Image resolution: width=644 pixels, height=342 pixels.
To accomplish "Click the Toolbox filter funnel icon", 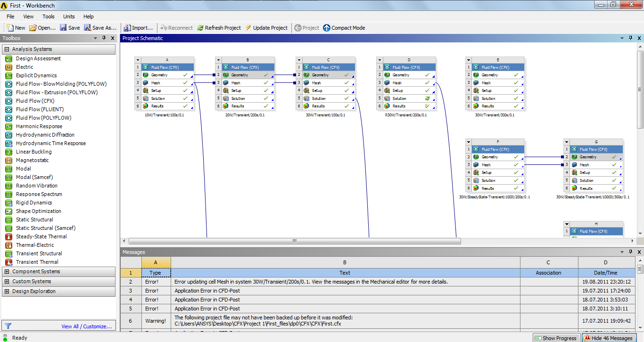I will (8, 326).
